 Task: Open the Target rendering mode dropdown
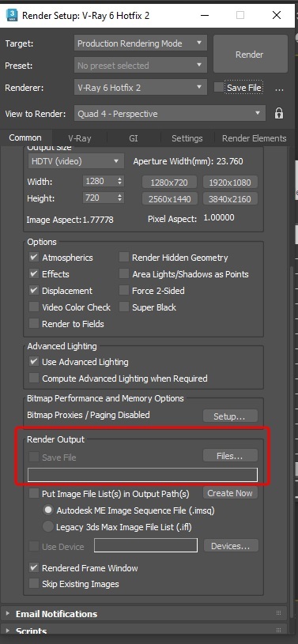(141, 43)
